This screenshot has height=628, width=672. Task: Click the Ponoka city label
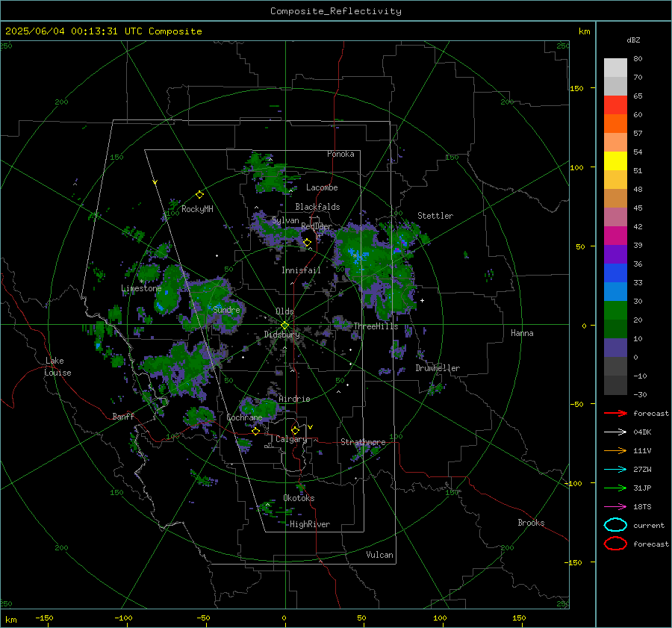340,154
